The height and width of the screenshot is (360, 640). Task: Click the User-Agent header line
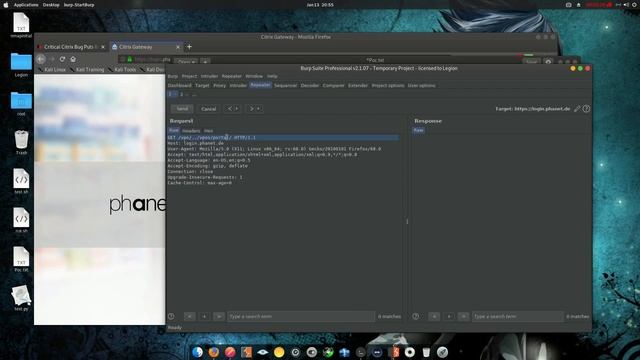click(274, 149)
